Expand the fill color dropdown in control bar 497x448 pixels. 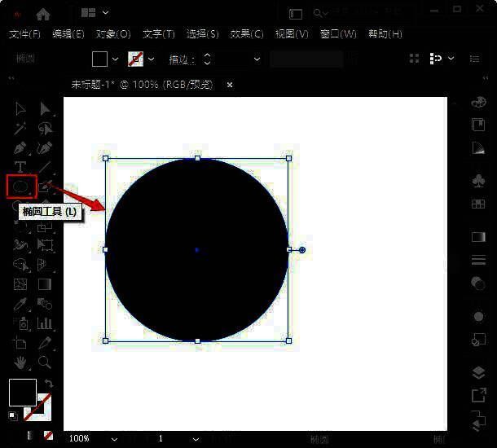pyautogui.click(x=115, y=59)
